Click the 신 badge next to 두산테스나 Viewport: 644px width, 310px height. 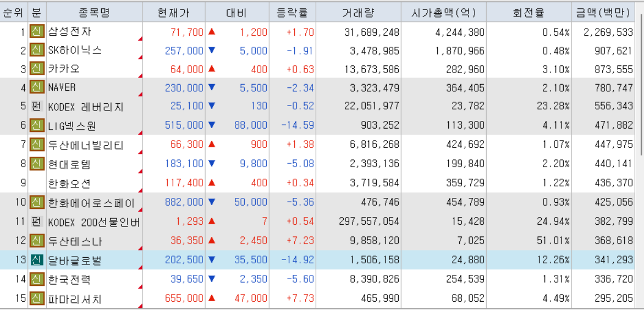37,240
